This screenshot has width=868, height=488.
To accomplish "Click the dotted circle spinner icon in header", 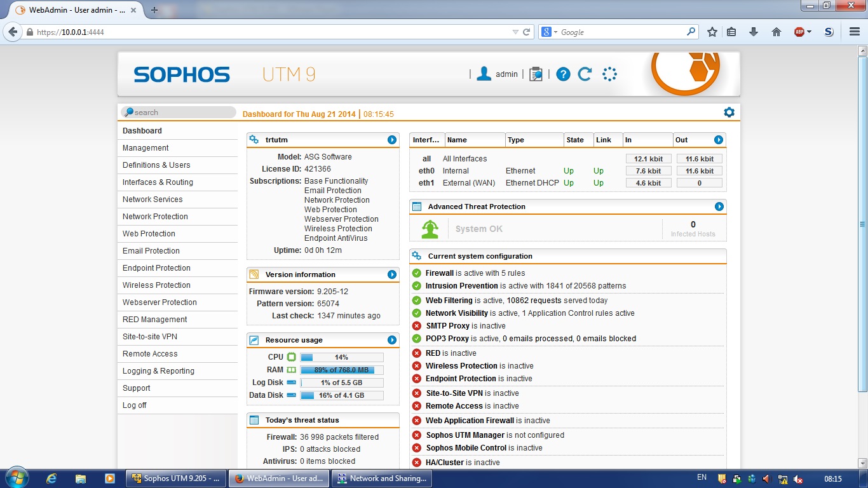I will [x=609, y=74].
